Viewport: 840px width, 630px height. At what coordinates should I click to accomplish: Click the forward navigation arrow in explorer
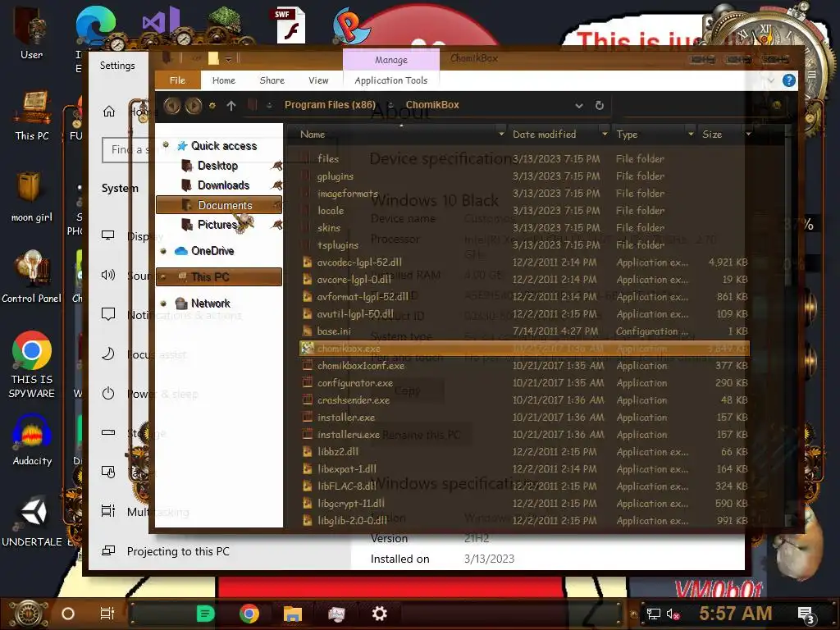click(x=194, y=106)
